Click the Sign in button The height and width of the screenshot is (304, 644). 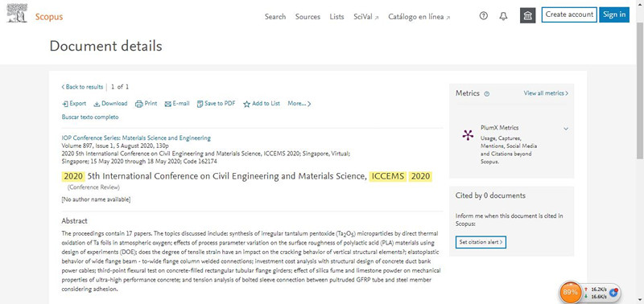614,14
